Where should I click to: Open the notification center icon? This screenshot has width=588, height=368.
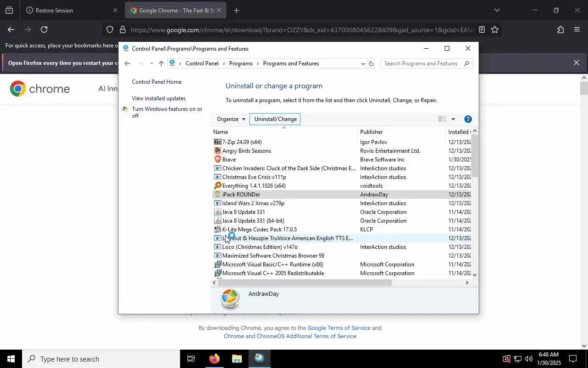coord(573,359)
